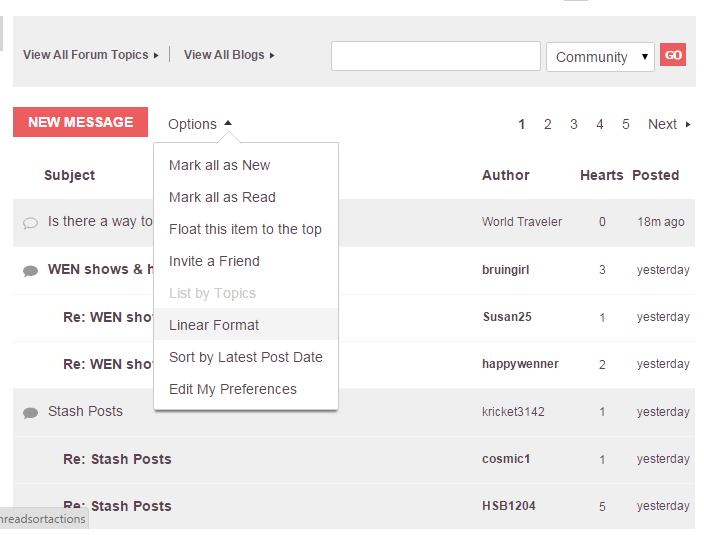Click into the forum search field
Screen dimensions: 704x535
pos(436,56)
